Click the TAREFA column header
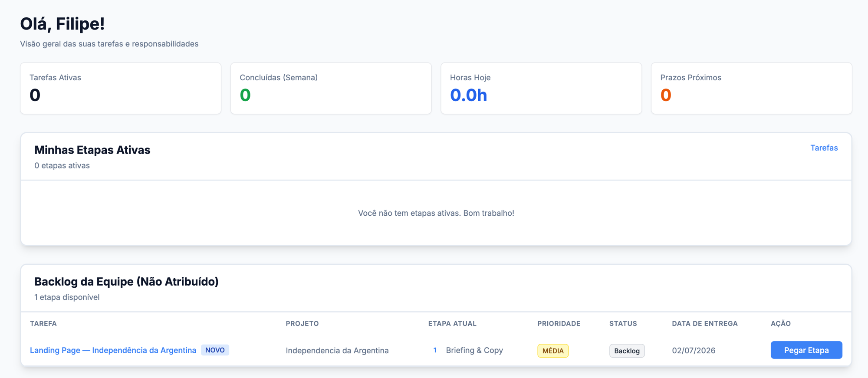868x378 pixels. tap(43, 324)
